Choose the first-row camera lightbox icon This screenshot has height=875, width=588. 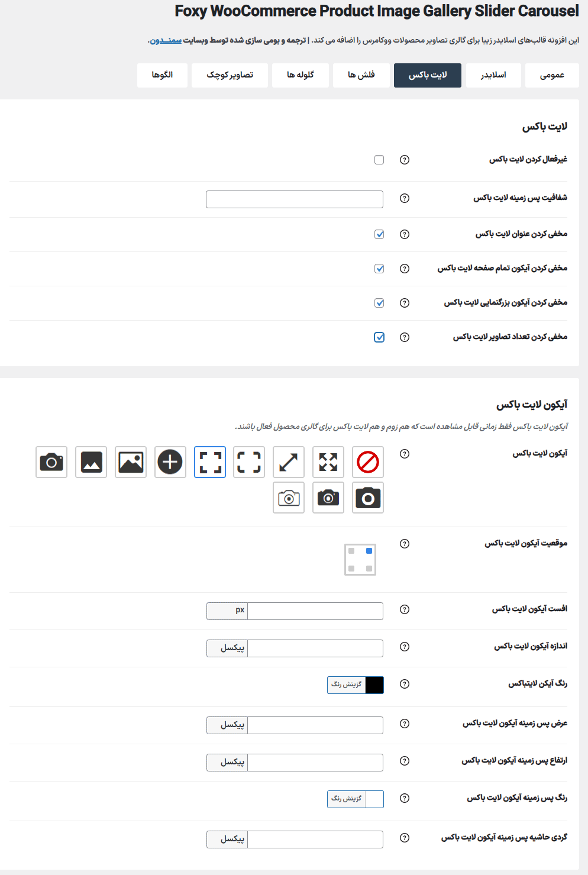[x=51, y=462]
